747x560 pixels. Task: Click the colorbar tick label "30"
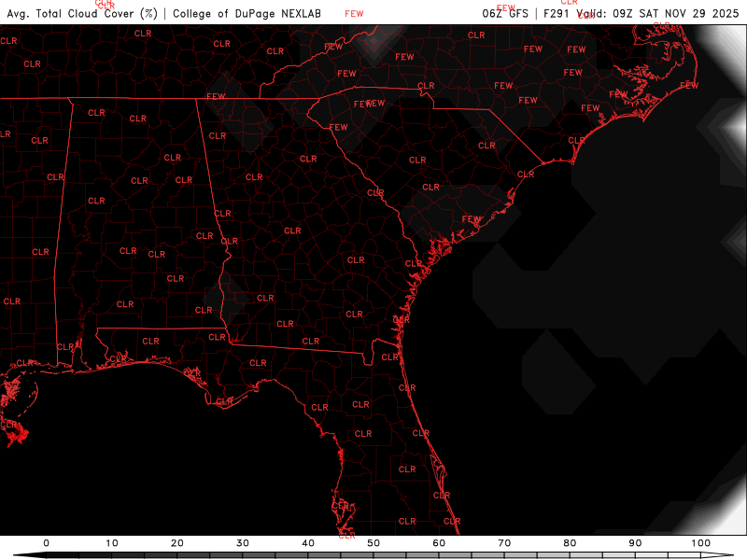[243, 543]
